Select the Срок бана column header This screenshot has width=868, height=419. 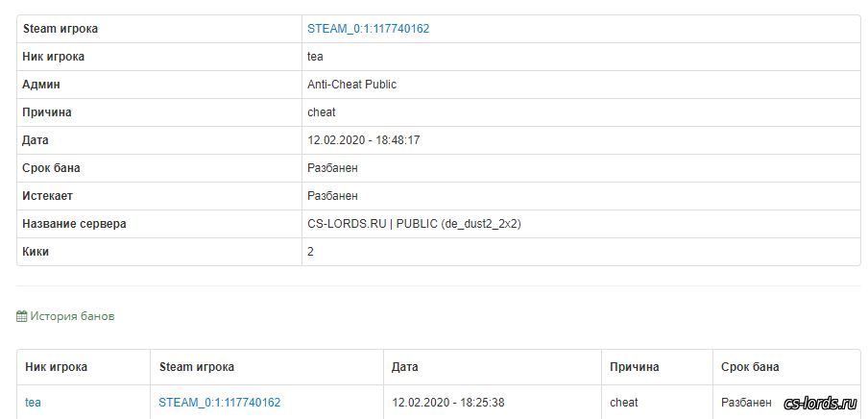point(750,367)
